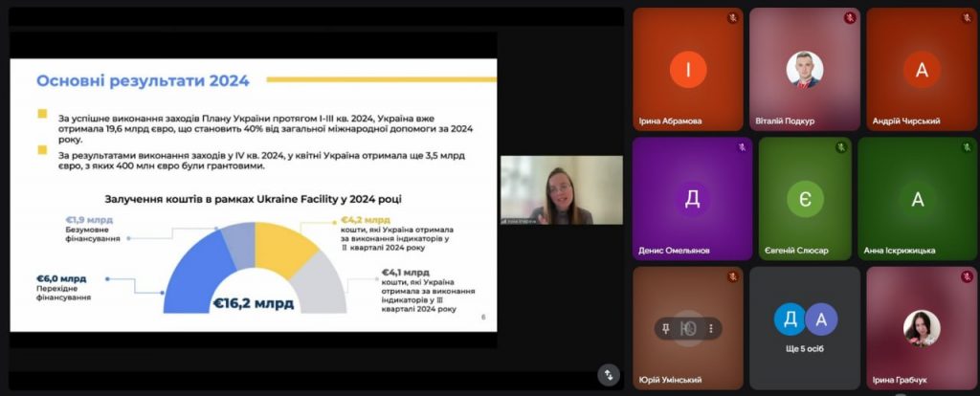Click muted mic icon on Віталій Подкур tile
The height and width of the screenshot is (396, 980).
[850, 18]
